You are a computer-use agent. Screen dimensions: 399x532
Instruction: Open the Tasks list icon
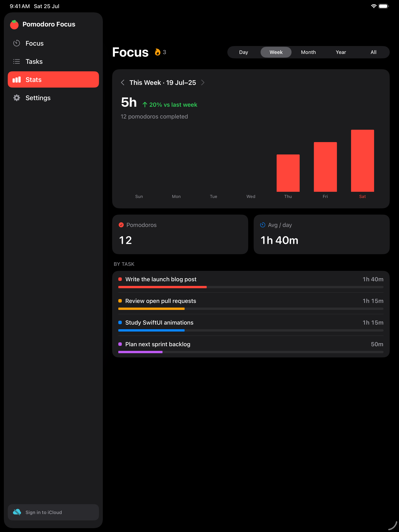pos(17,61)
